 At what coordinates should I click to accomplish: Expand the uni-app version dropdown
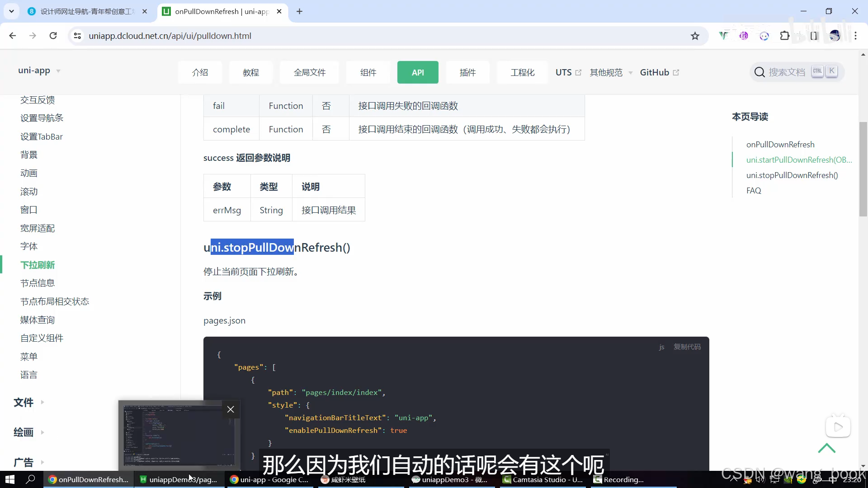click(x=39, y=70)
